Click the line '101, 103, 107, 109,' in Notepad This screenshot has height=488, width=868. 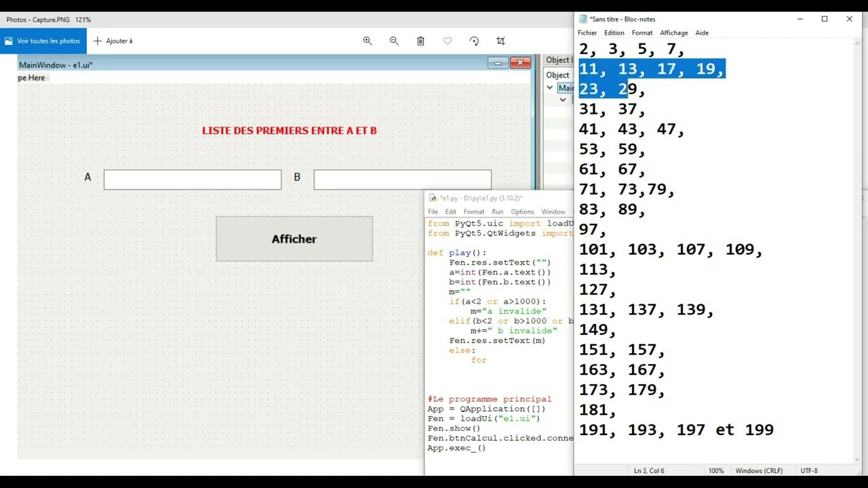click(x=671, y=249)
